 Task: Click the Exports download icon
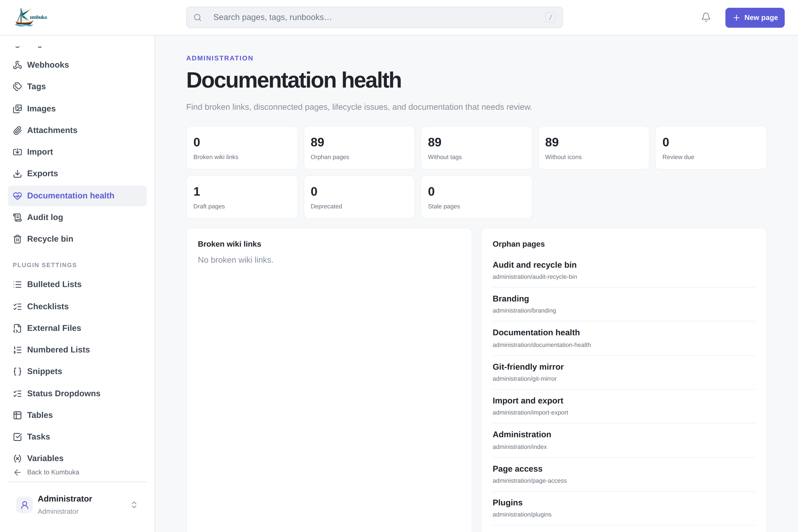click(17, 173)
